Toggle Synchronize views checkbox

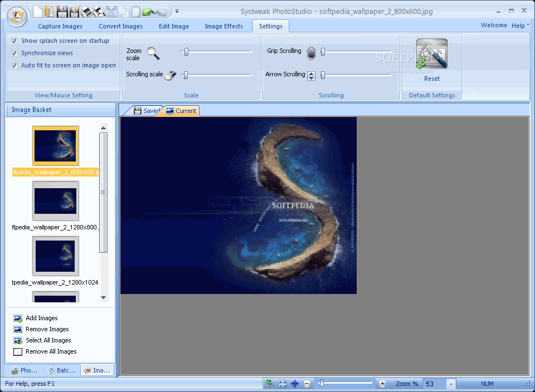(x=14, y=53)
